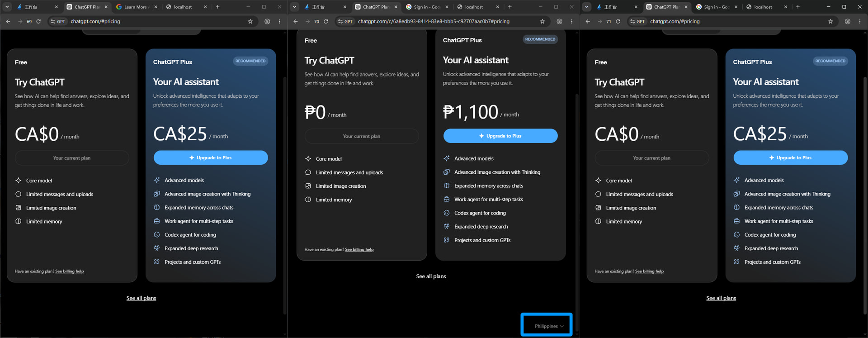Viewport: 868px width, 338px height.
Task: Bookmark the page in the middle window
Action: tap(542, 21)
